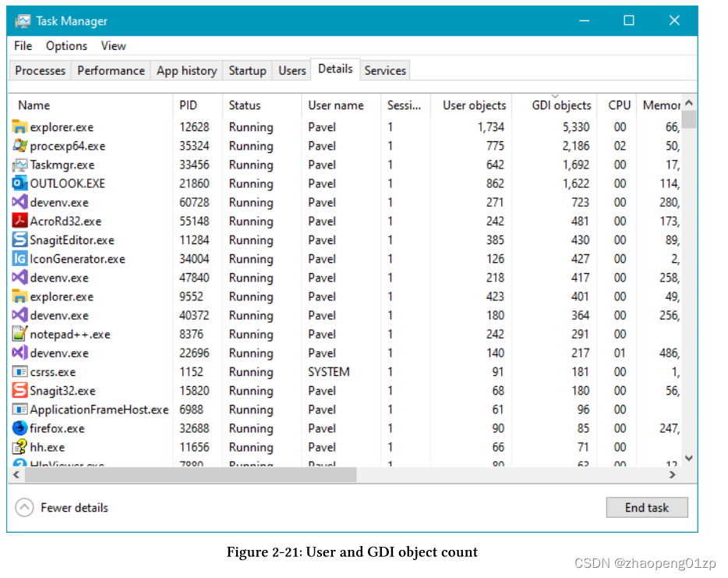
Task: Select the OUTLOOK.EXE process name
Action: tap(68, 183)
